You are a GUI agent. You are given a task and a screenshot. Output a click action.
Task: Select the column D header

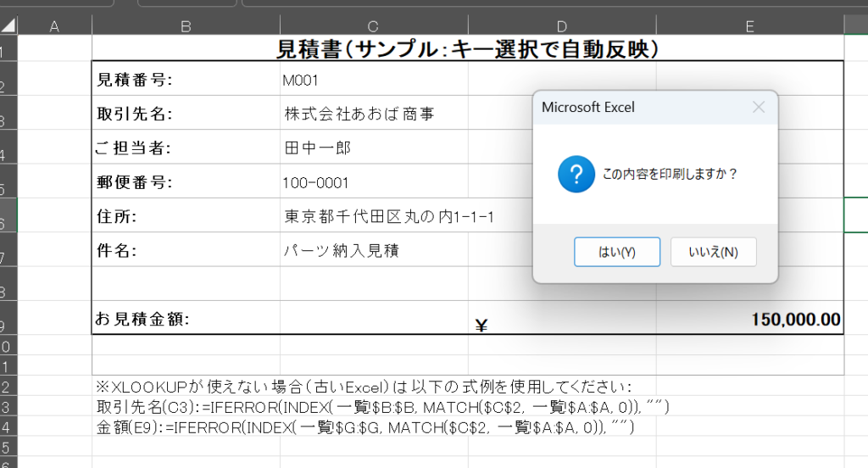pos(562,26)
